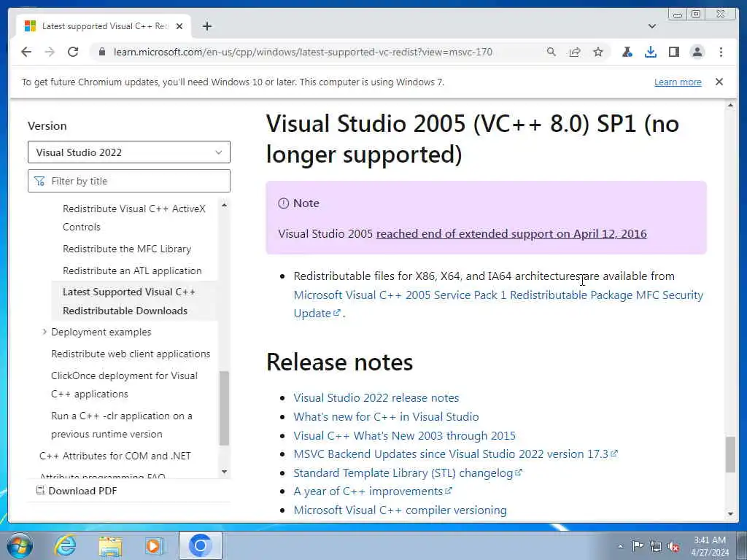Screen dimensions: 747x560
Task: Open Microsoft Visual C++ compiler versioning
Action: (400, 510)
